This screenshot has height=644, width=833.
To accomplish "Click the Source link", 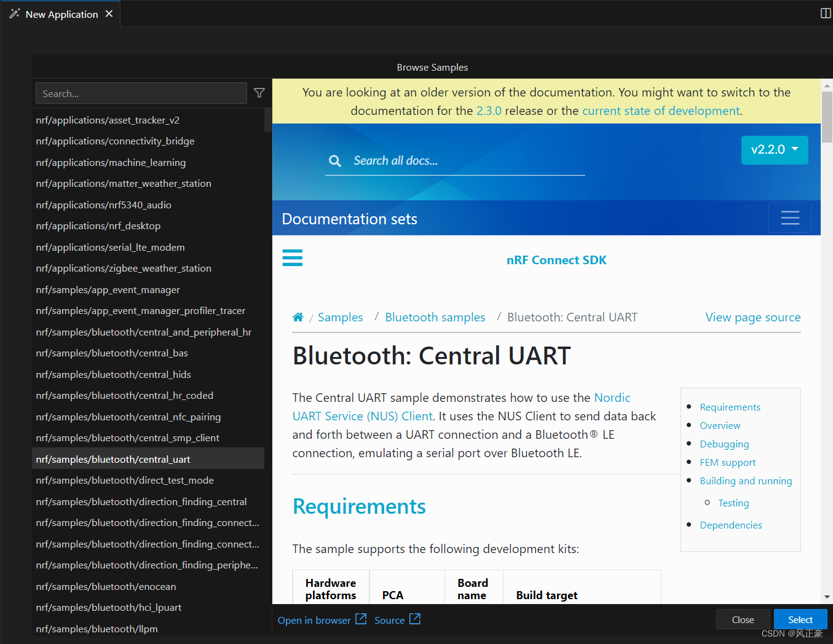I will [x=390, y=620].
